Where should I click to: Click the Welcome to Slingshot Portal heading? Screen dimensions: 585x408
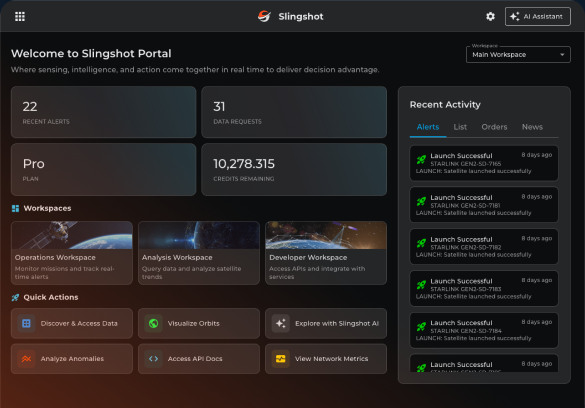[x=91, y=53]
